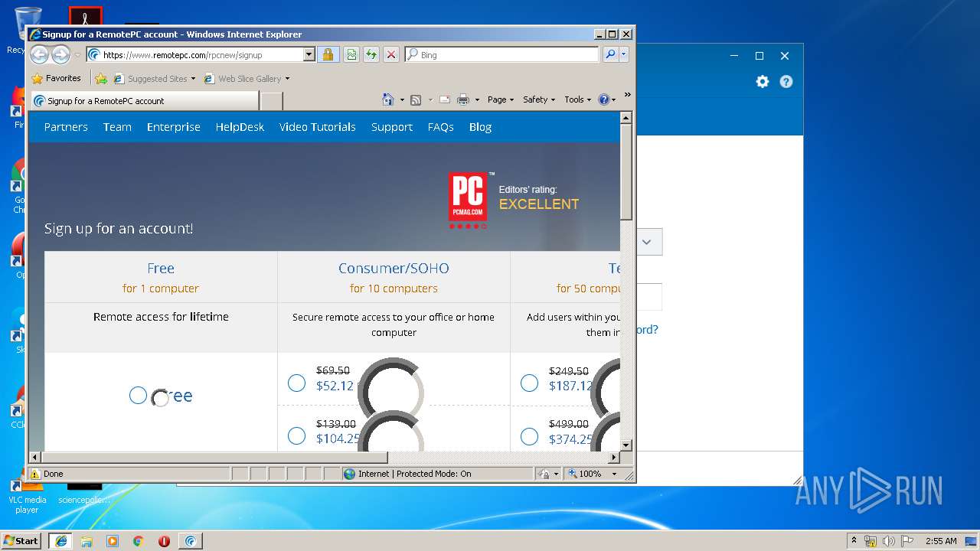980x551 pixels.
Task: Select the $187.12 Team plan radio
Action: click(529, 383)
